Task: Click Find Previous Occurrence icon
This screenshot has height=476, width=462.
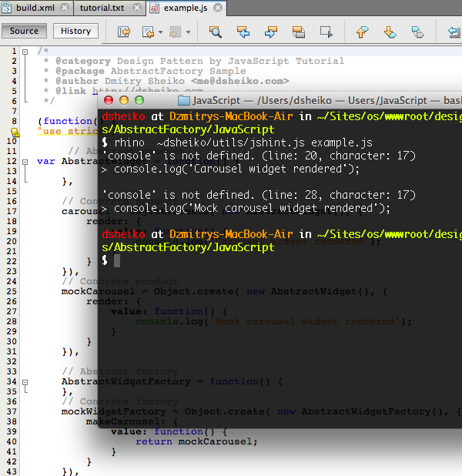Action: tap(243, 32)
